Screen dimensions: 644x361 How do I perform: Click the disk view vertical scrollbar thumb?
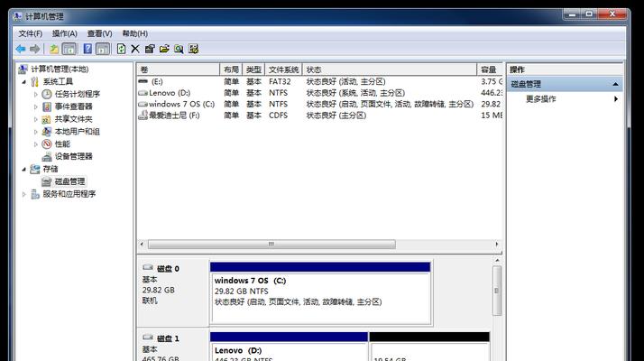[x=497, y=291]
